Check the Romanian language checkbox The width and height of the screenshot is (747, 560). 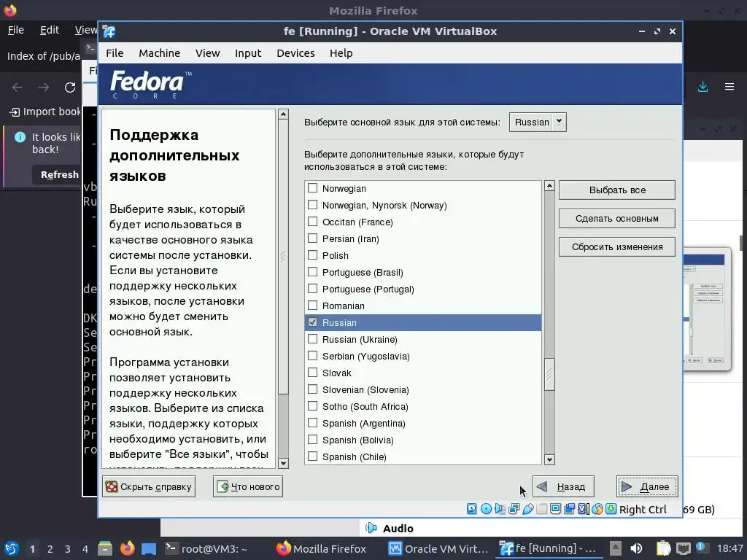[x=312, y=306]
